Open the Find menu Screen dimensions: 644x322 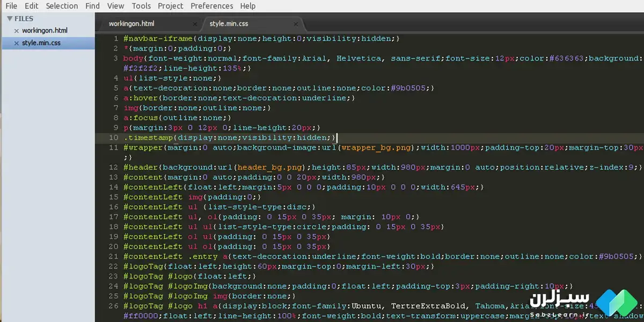pyautogui.click(x=93, y=6)
